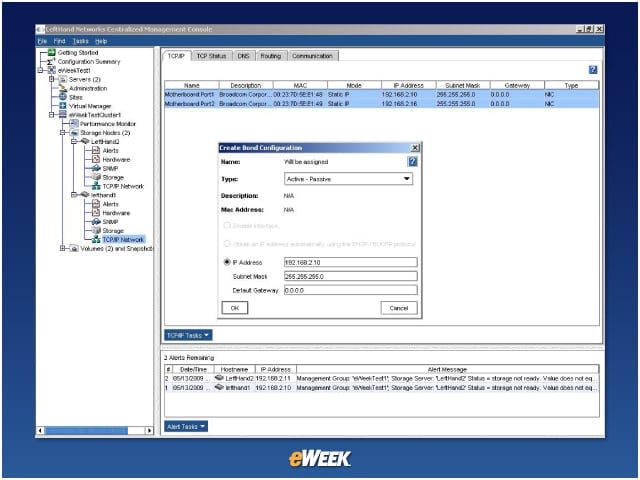Image resolution: width=640 pixels, height=480 pixels.
Task: Expand the Servers (2) tree node
Action: click(x=51, y=79)
